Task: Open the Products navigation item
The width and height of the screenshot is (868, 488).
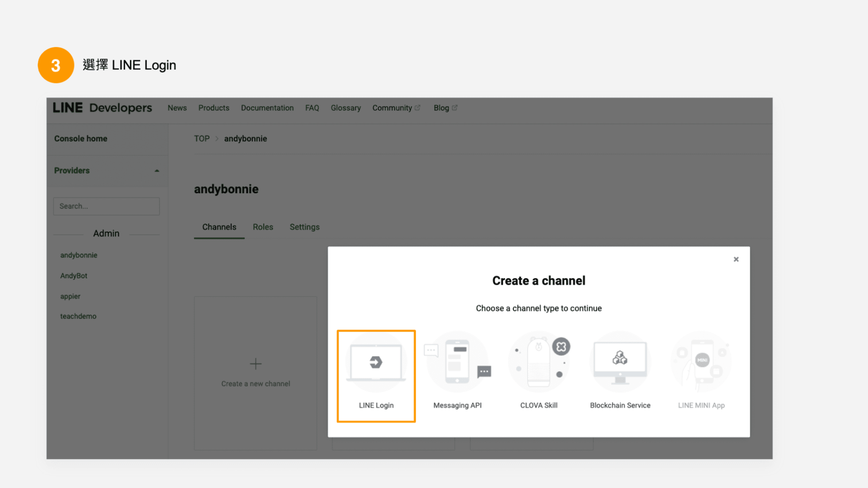Action: pos(214,108)
